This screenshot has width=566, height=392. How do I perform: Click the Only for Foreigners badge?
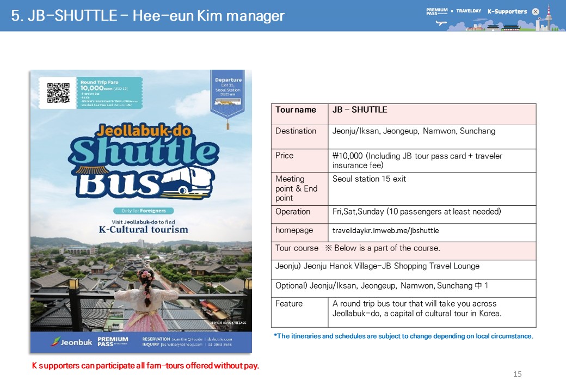[x=143, y=211]
